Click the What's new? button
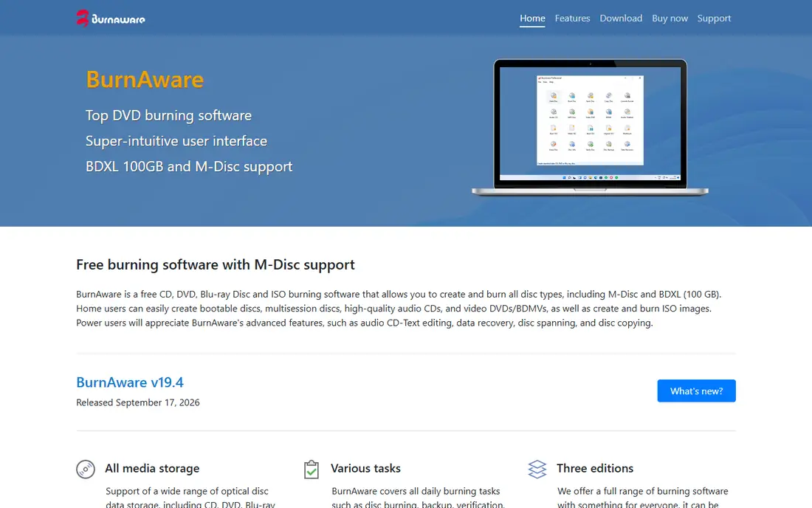 697,391
